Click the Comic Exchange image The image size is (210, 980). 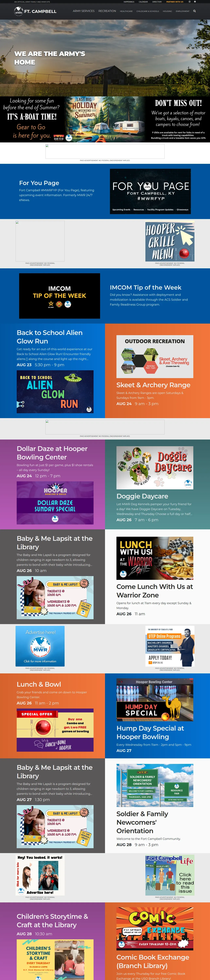coord(155,929)
